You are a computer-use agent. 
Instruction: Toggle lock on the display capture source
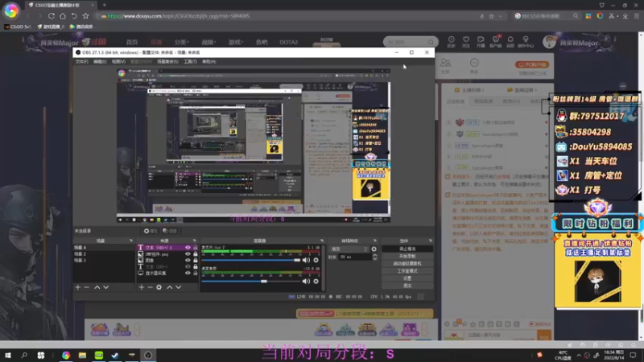195,273
